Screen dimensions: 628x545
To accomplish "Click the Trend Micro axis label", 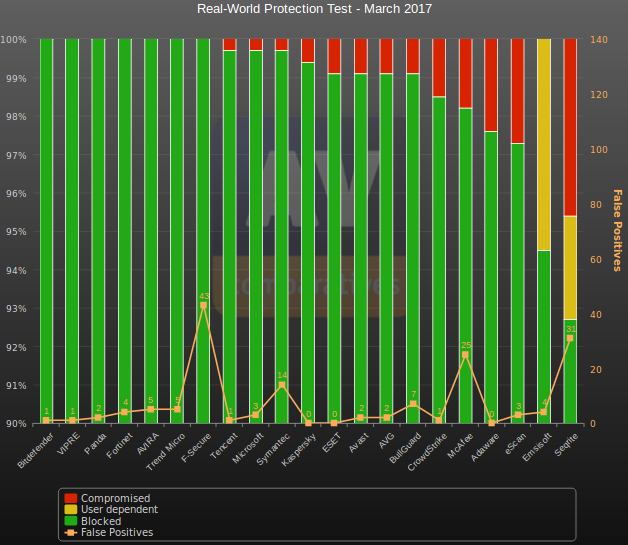I will point(165,452).
